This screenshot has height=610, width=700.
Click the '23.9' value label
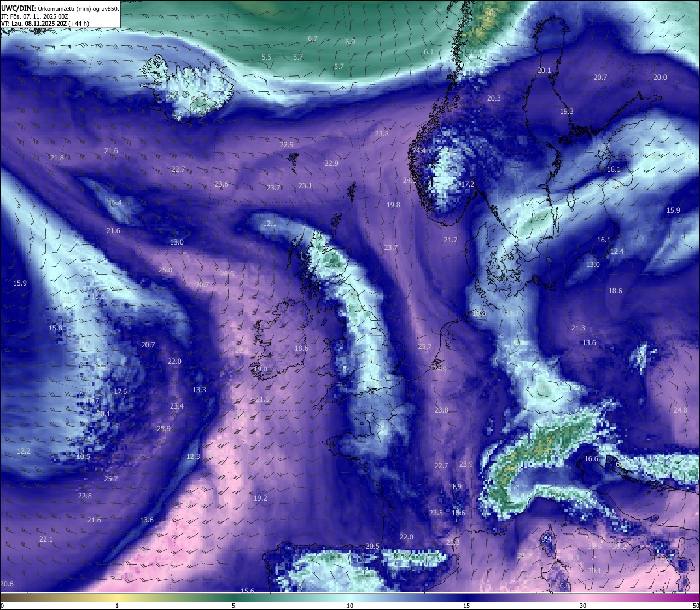466,464
